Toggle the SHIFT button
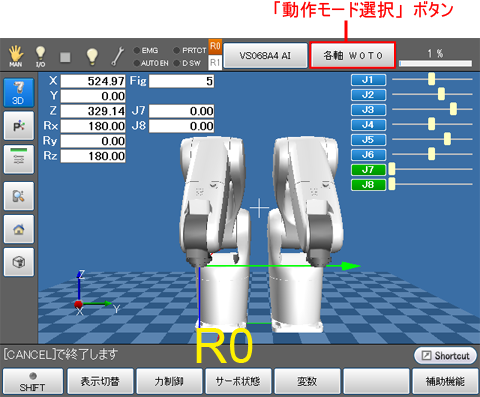480x397 pixels. click(33, 381)
